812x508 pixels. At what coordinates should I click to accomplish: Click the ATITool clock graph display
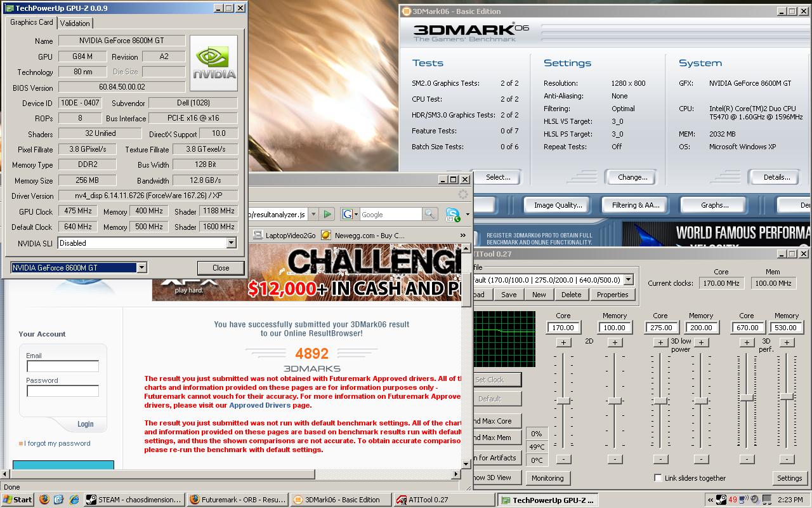pyautogui.click(x=504, y=339)
